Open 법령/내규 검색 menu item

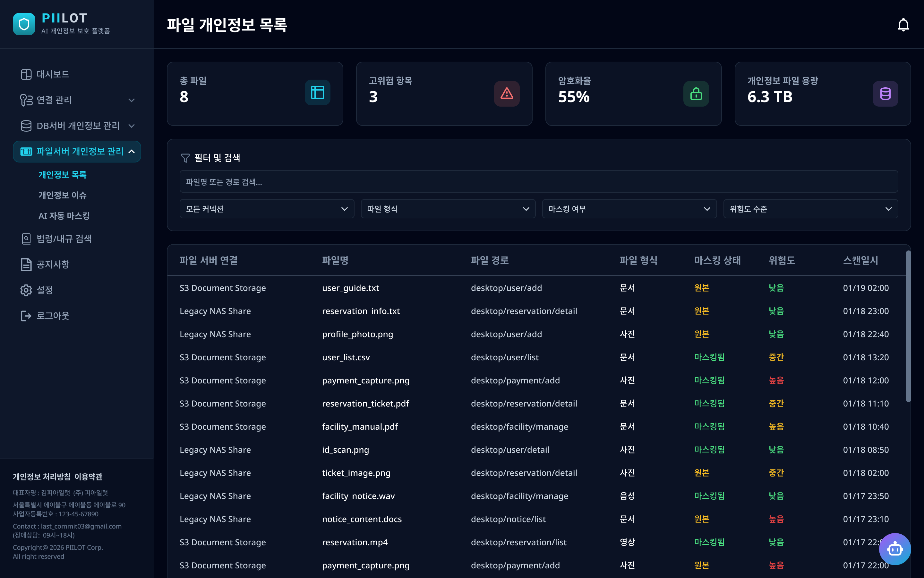[x=77, y=239]
